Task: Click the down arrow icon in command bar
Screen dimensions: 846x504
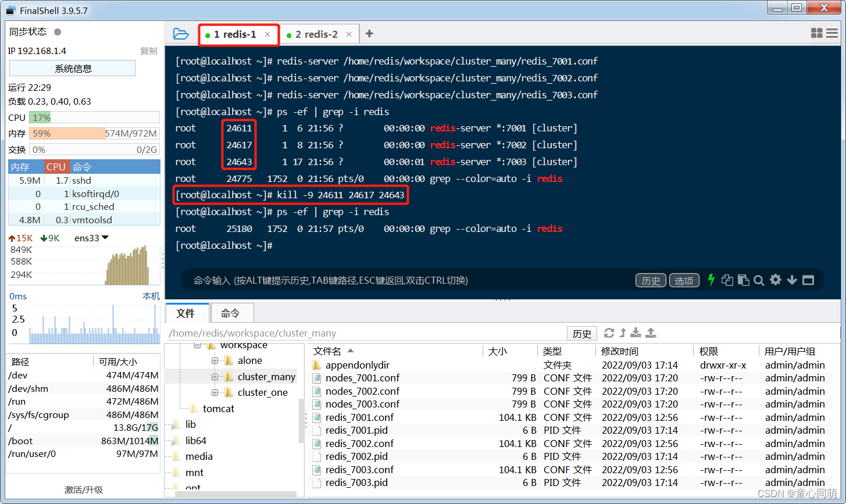Action: (x=792, y=280)
